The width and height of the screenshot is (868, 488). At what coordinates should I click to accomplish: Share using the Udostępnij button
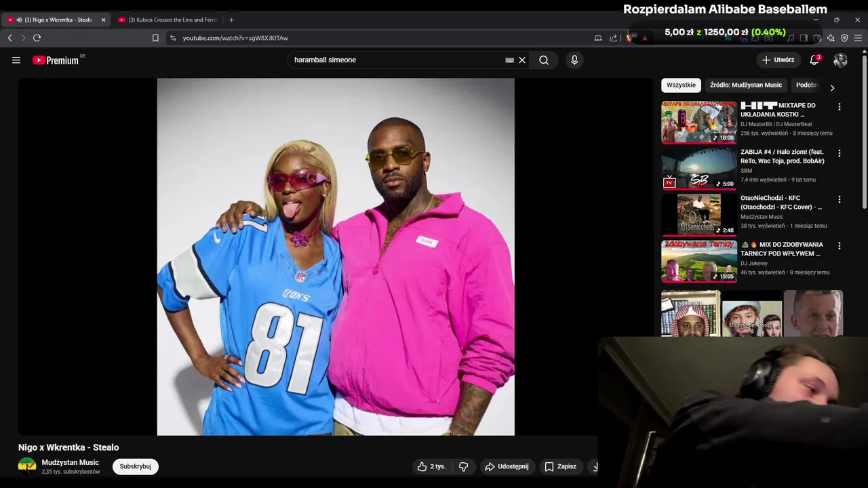507,466
